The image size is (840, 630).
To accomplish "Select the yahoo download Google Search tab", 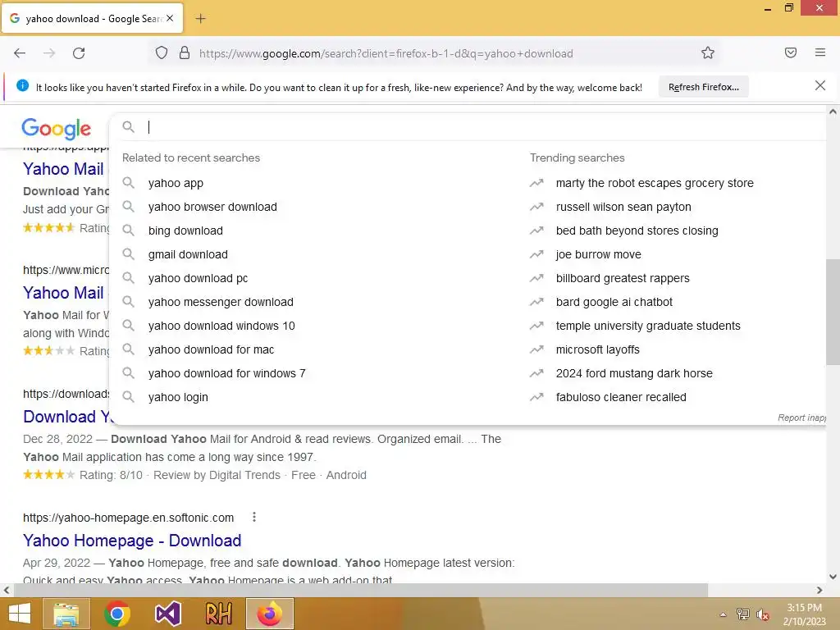I will pyautogui.click(x=92, y=19).
